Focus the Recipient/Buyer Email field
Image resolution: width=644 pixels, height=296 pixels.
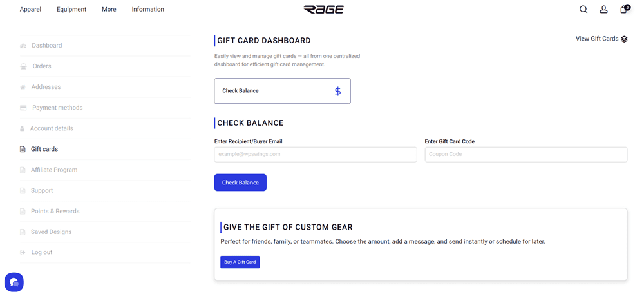tap(316, 155)
